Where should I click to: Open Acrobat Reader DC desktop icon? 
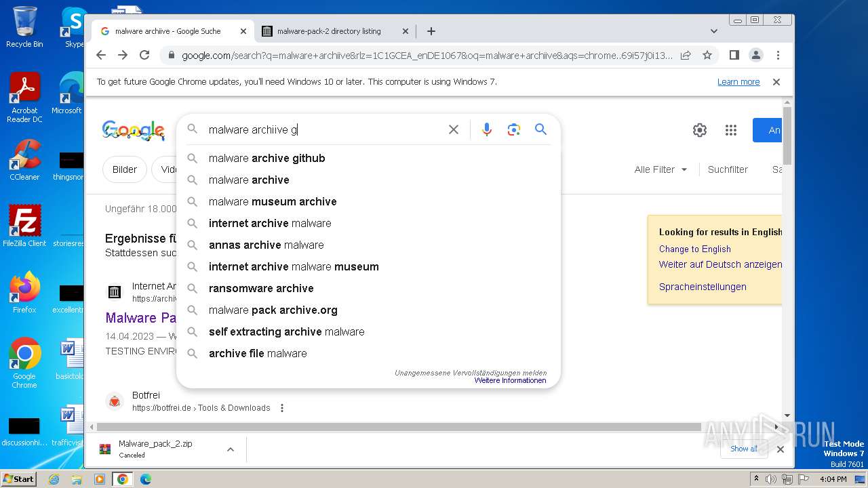pos(24,98)
